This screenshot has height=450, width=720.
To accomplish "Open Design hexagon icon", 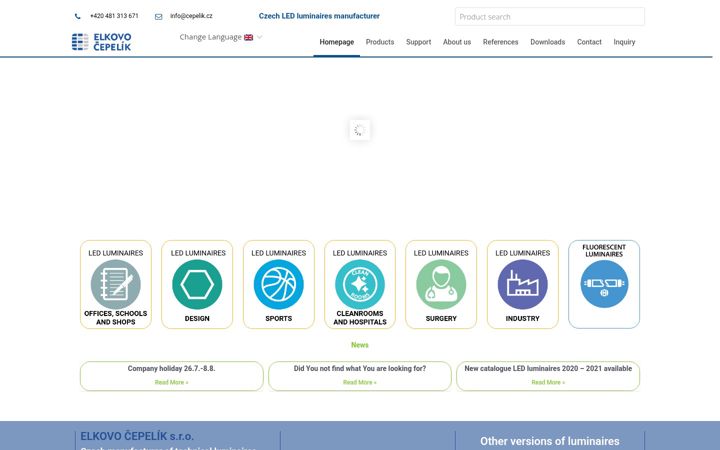I will (x=197, y=284).
